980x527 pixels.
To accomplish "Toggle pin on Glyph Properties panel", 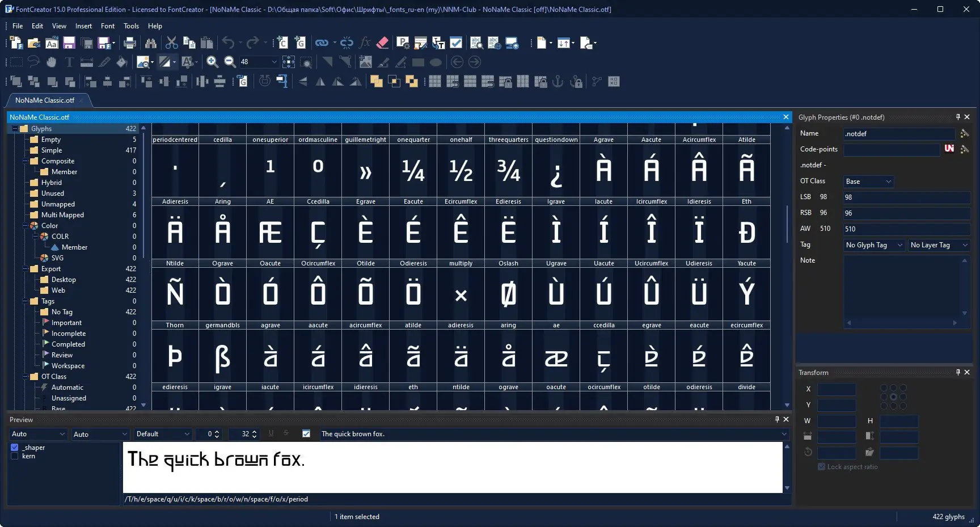I will click(x=958, y=117).
